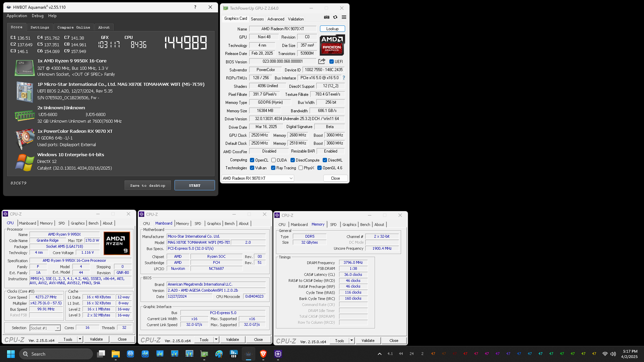Take a GPU-Z screenshot with camera icon
The width and height of the screenshot is (644, 362).
[326, 17]
